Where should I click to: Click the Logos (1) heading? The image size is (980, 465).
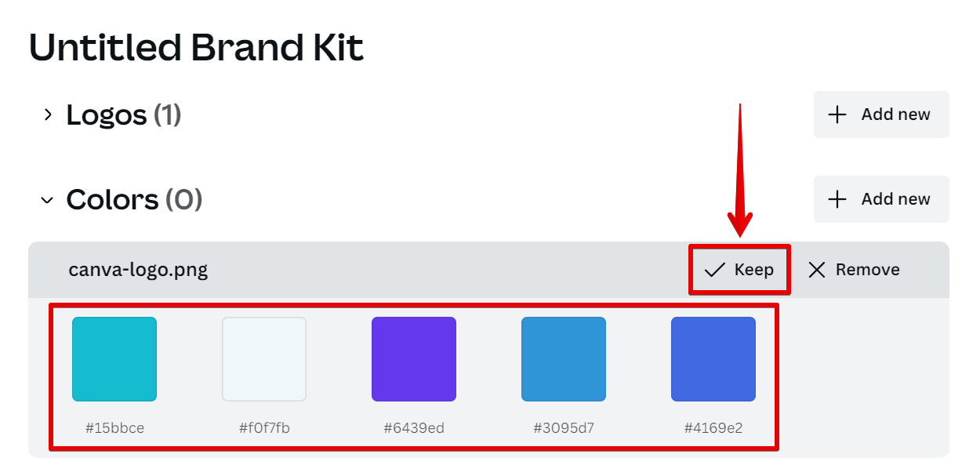click(124, 115)
